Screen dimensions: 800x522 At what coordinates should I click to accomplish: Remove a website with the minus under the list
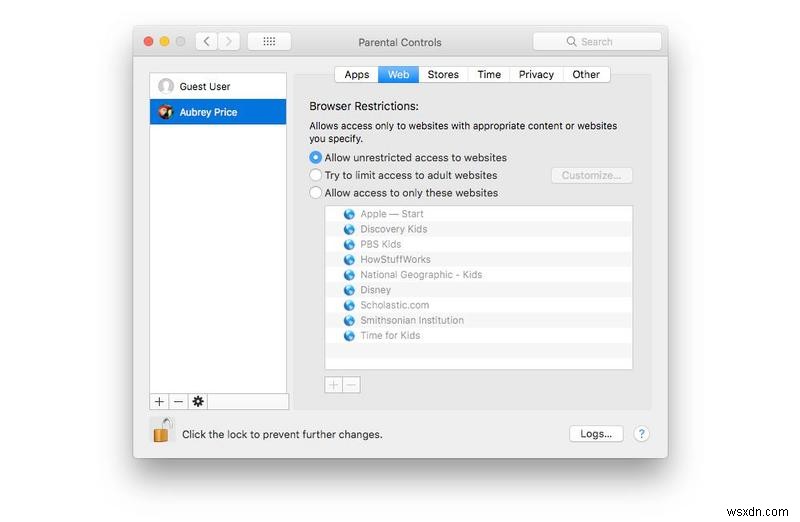point(352,384)
